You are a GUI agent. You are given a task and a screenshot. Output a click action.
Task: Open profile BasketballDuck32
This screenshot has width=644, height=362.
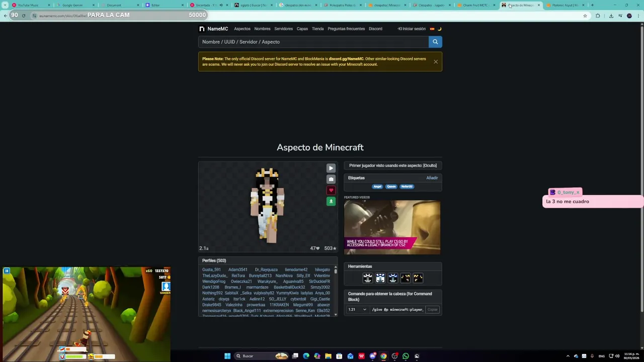pos(289,288)
